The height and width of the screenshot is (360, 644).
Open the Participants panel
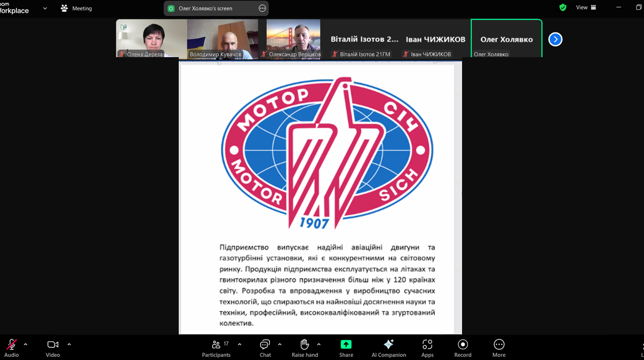tap(216, 348)
